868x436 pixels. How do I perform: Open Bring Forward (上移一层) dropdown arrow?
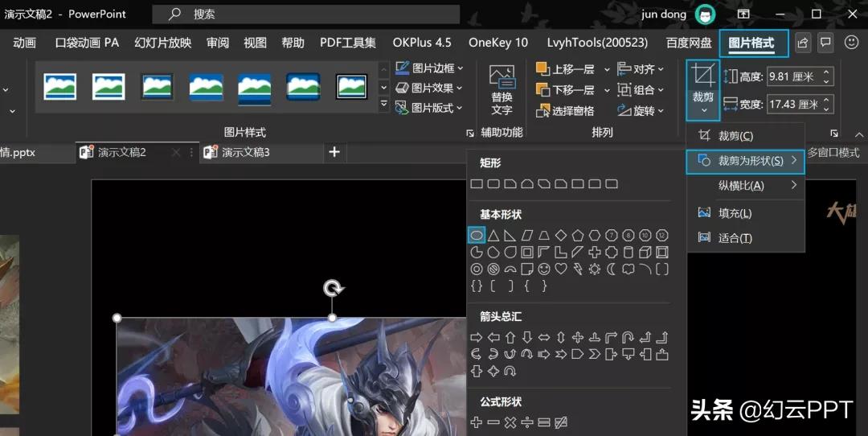(607, 70)
